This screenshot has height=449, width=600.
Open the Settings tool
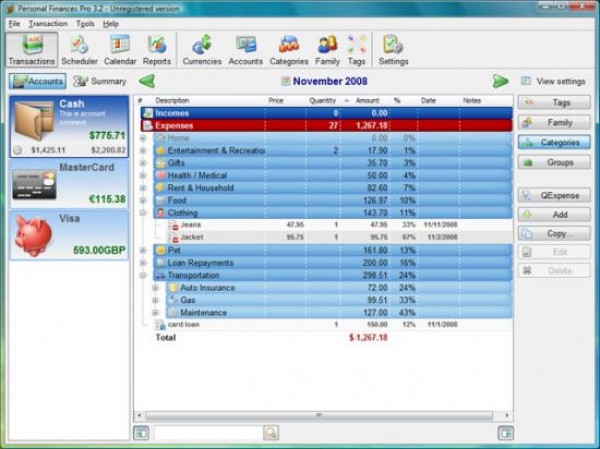(x=393, y=50)
